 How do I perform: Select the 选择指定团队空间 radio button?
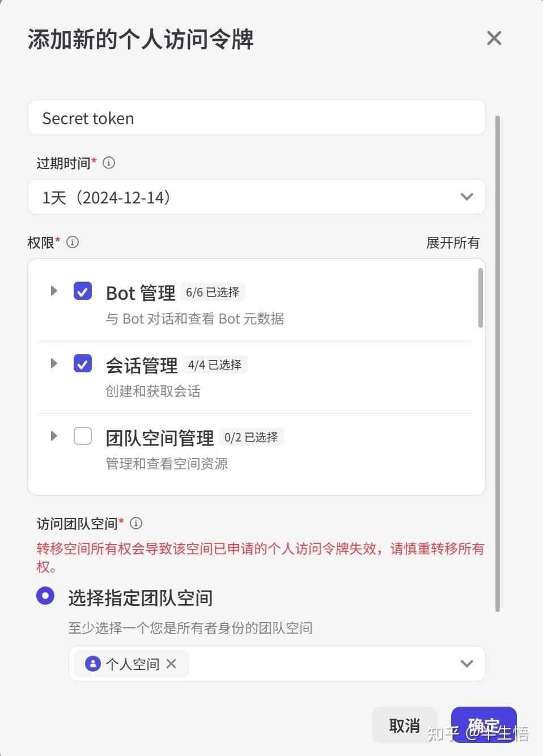pos(45,596)
